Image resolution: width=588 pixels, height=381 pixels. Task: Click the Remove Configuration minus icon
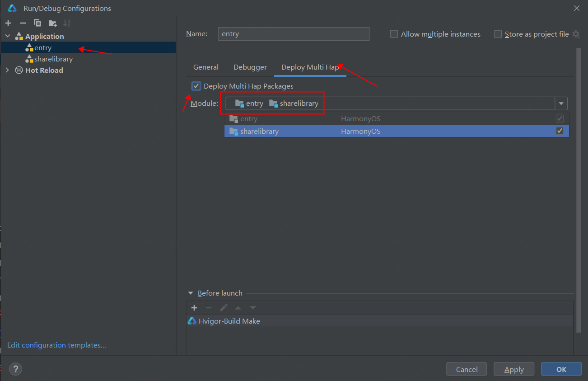[x=23, y=23]
